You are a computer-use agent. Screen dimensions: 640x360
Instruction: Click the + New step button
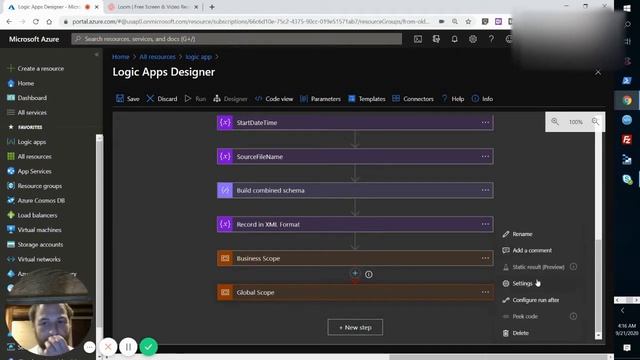pyautogui.click(x=355, y=327)
